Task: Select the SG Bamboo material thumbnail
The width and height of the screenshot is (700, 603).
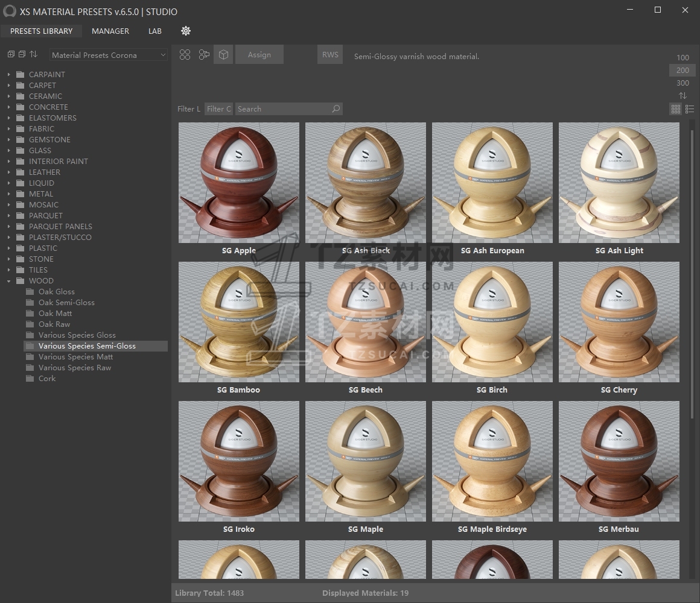Action: tap(239, 322)
